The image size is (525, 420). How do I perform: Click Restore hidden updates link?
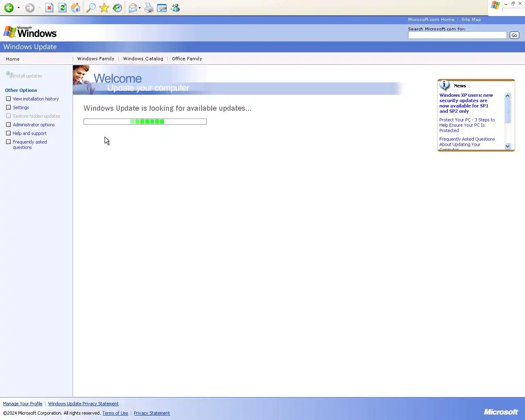pyautogui.click(x=37, y=116)
